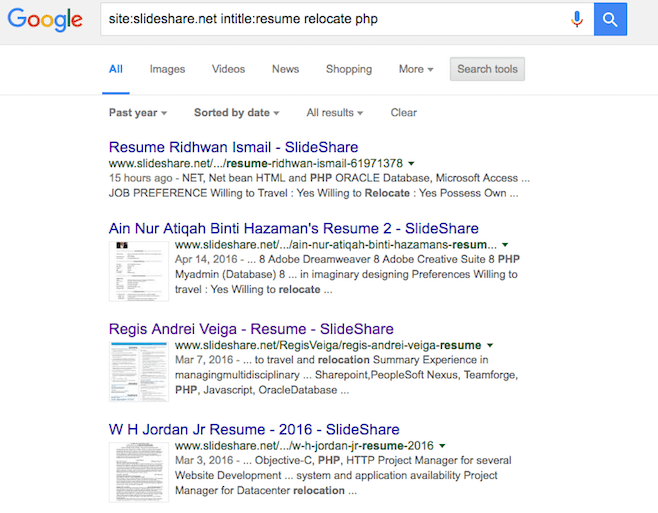Click the Google logo
The image size is (658, 513).
pos(45,19)
